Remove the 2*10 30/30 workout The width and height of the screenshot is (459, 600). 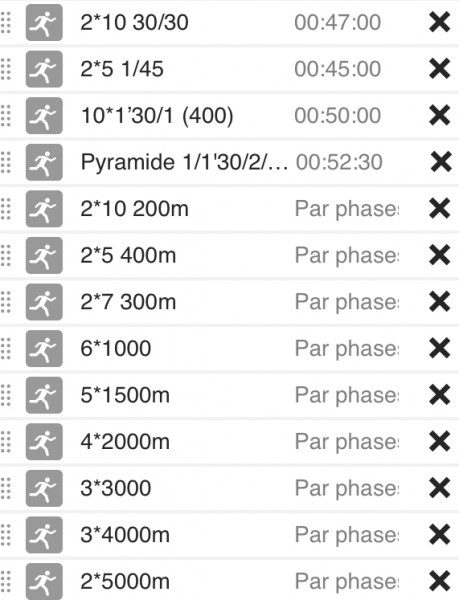point(439,22)
